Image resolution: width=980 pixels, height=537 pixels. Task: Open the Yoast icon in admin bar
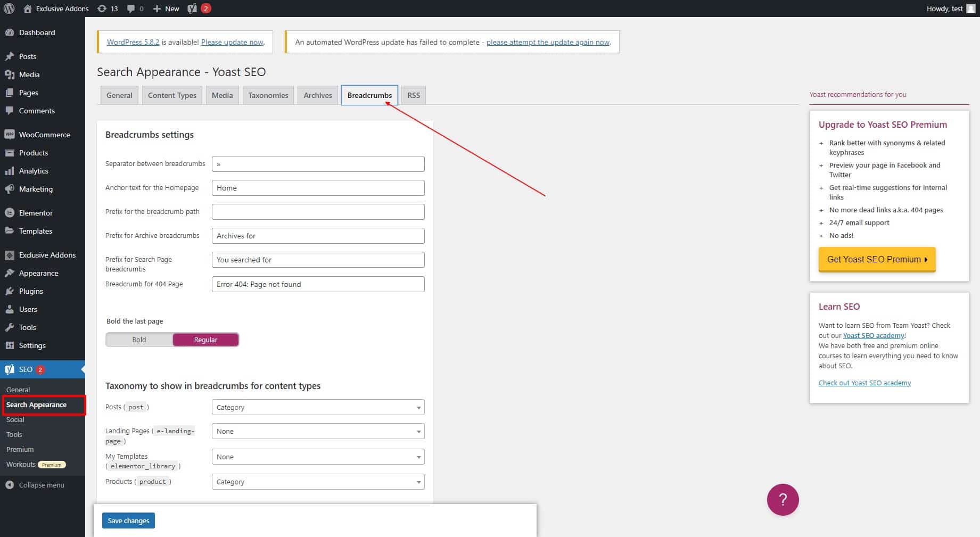[192, 9]
